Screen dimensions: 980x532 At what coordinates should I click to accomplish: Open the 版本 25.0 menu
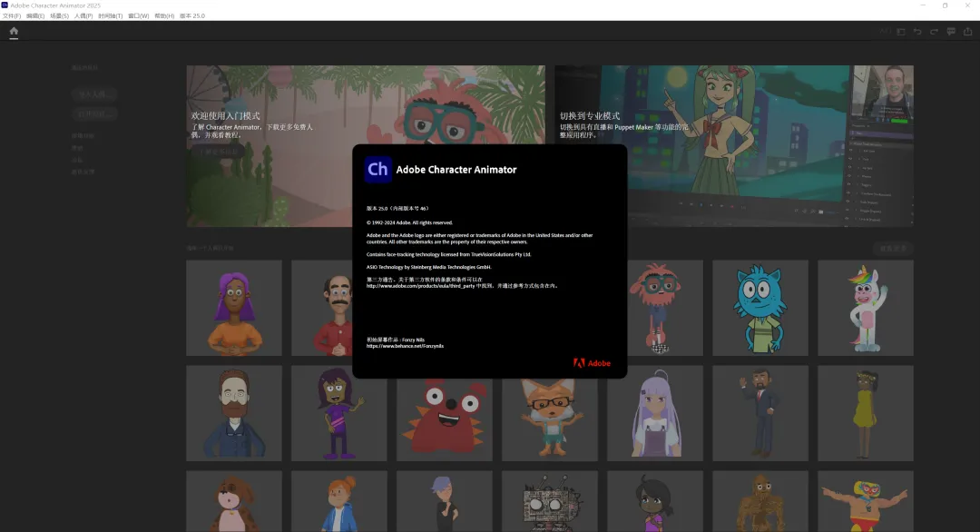[192, 16]
